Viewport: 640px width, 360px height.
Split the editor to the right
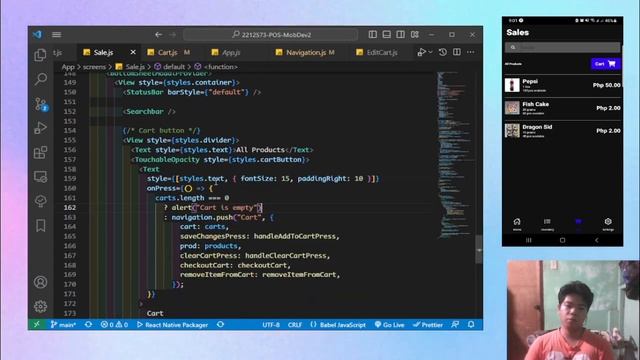(x=457, y=52)
